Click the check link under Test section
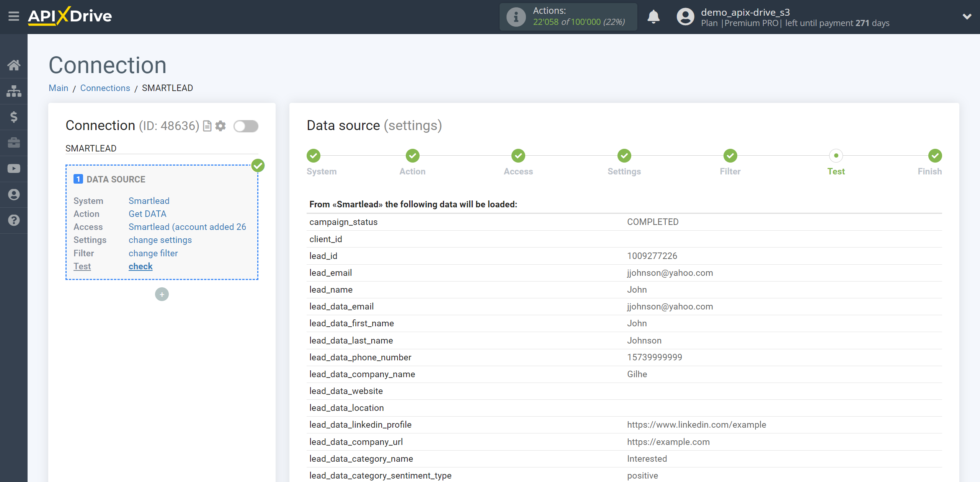980x482 pixels. [140, 266]
